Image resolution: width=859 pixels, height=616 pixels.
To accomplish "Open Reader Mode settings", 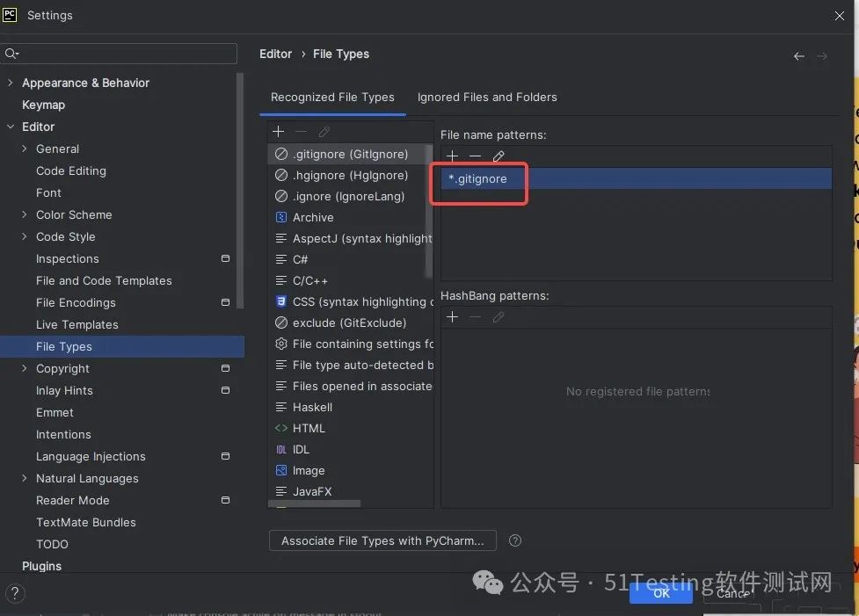I will coord(73,500).
